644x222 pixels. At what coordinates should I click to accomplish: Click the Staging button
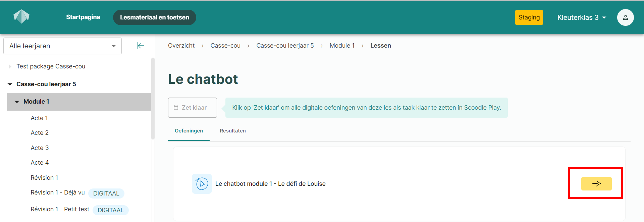tap(529, 17)
